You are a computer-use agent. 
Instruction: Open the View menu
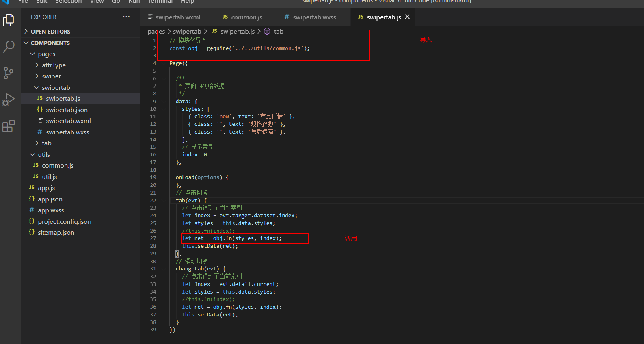pos(97,2)
